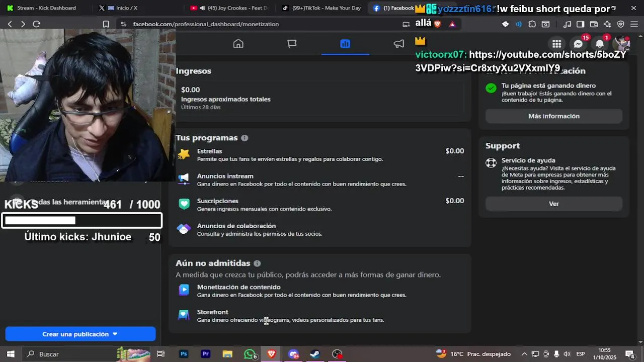Open the Pages flag icon
Image resolution: width=644 pixels, height=362 pixels.
click(292, 44)
